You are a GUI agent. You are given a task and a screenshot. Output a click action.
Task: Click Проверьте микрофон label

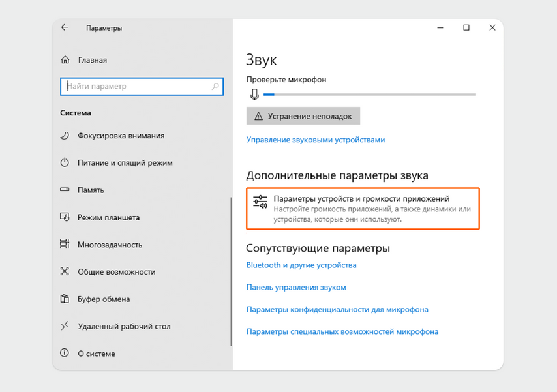click(286, 80)
